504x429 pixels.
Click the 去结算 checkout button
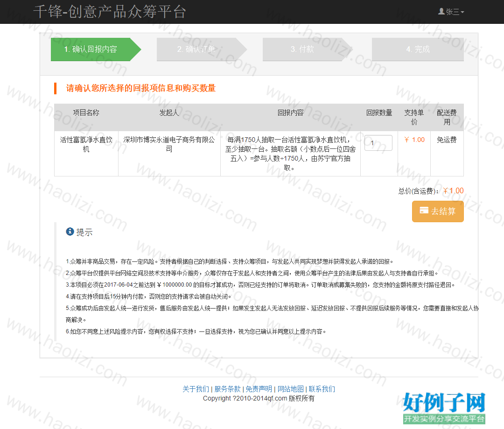click(438, 211)
